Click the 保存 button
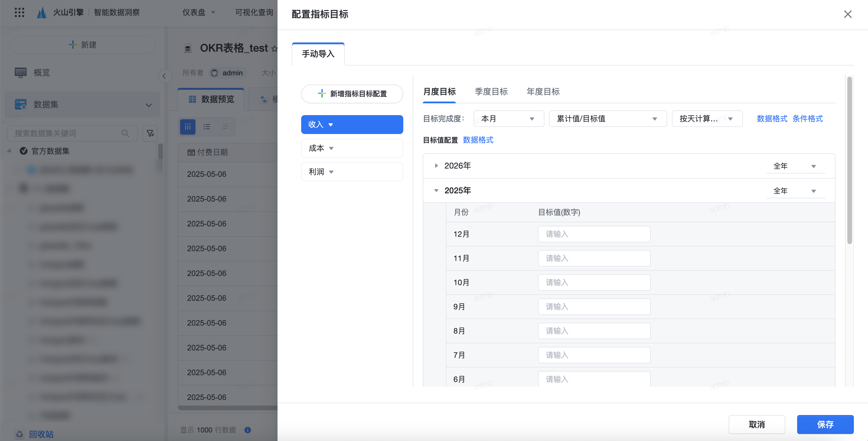This screenshot has width=868, height=441. [825, 424]
